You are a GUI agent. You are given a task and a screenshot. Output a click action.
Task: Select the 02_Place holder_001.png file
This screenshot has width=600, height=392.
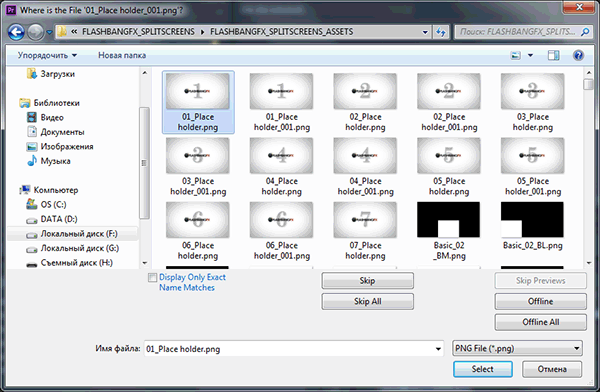(449, 102)
